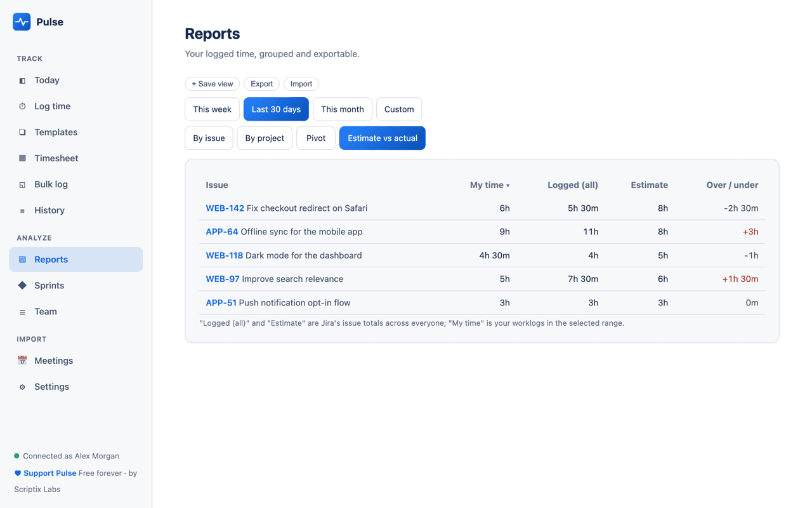The image size is (812, 508).
Task: Go to Meetings import
Action: click(x=75, y=361)
